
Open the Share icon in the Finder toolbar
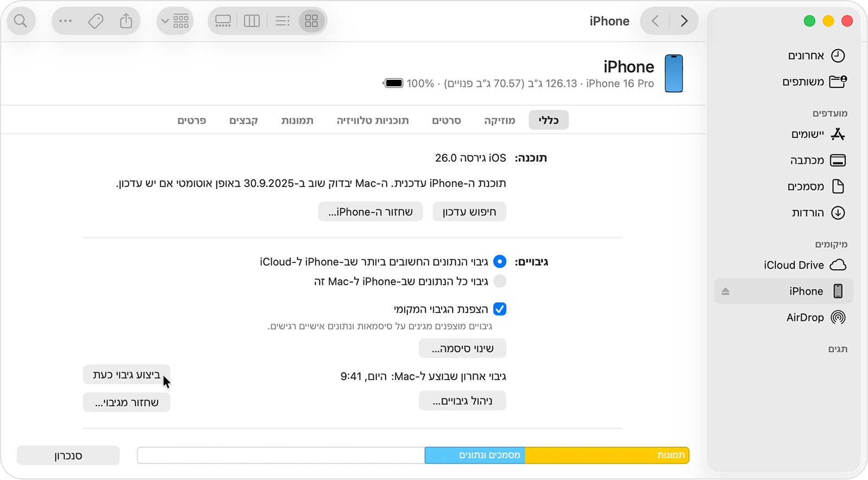pyautogui.click(x=126, y=21)
